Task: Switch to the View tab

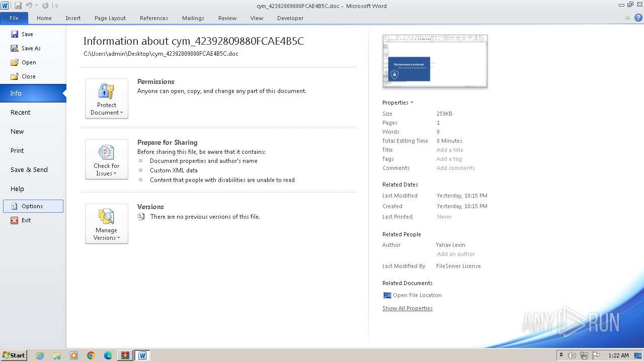Action: point(257,18)
